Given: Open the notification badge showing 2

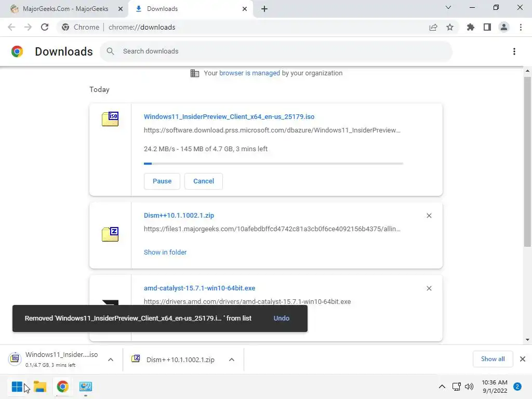Looking at the screenshot, I should [517, 387].
